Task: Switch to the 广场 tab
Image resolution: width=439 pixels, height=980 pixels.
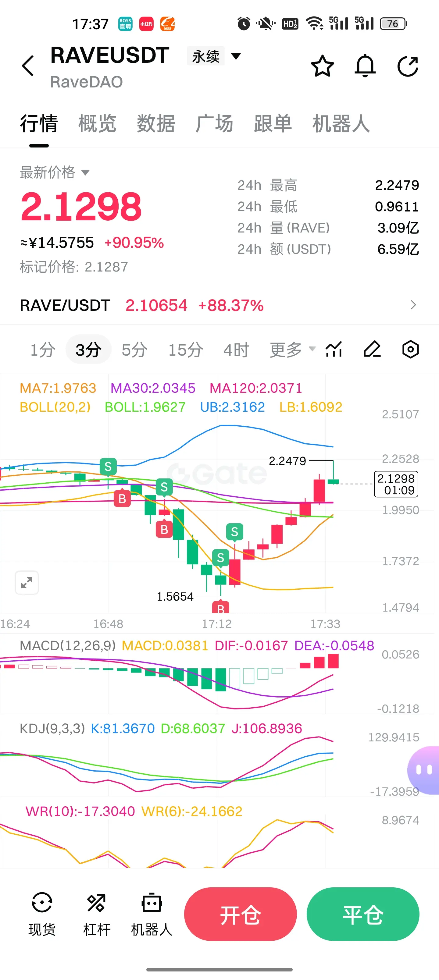Action: point(214,124)
